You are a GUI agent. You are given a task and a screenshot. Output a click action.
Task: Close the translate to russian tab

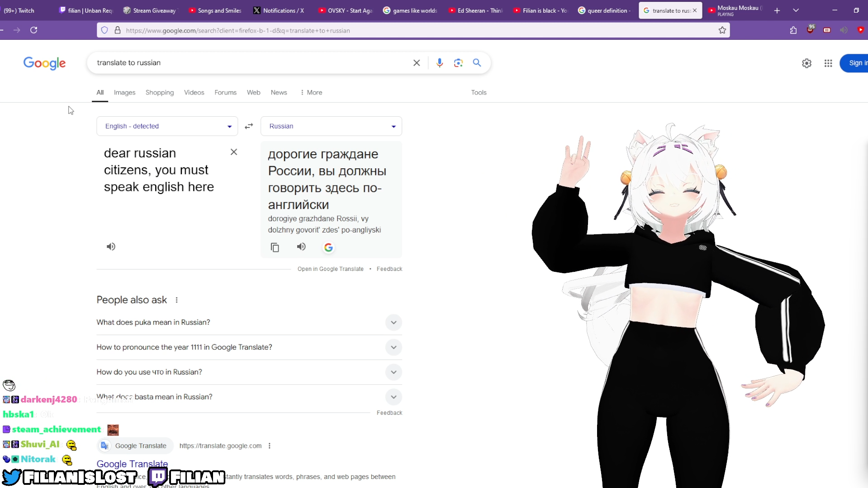[x=695, y=10]
